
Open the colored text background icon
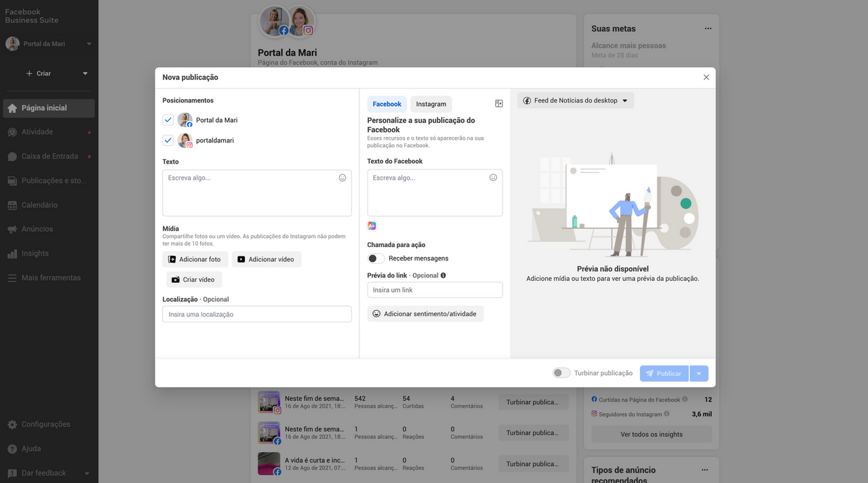click(x=372, y=226)
